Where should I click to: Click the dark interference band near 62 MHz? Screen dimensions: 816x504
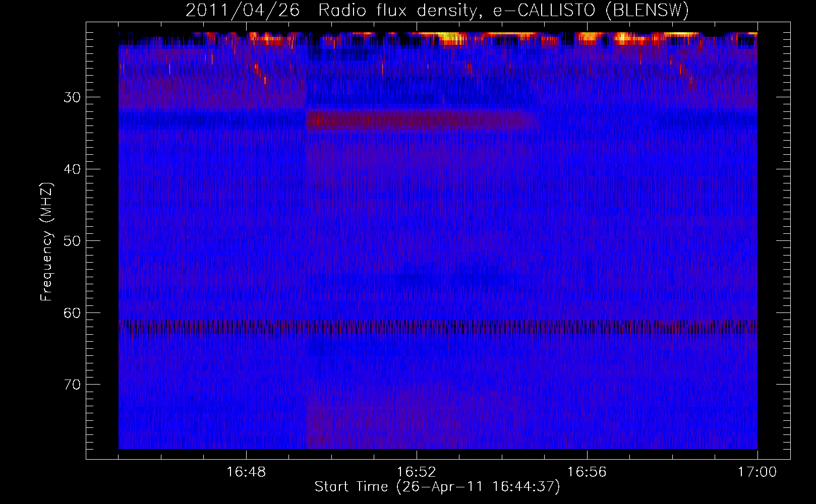pos(438,327)
